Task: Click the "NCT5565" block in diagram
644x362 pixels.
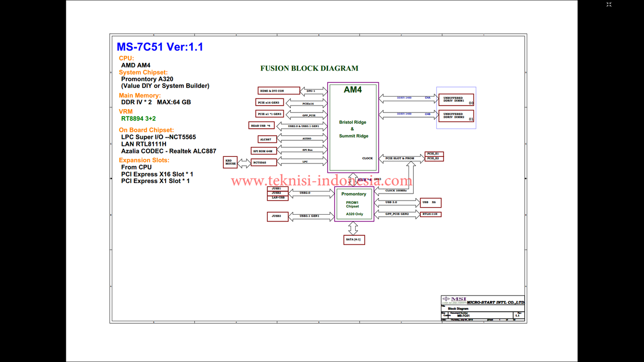Action: pyautogui.click(x=264, y=162)
